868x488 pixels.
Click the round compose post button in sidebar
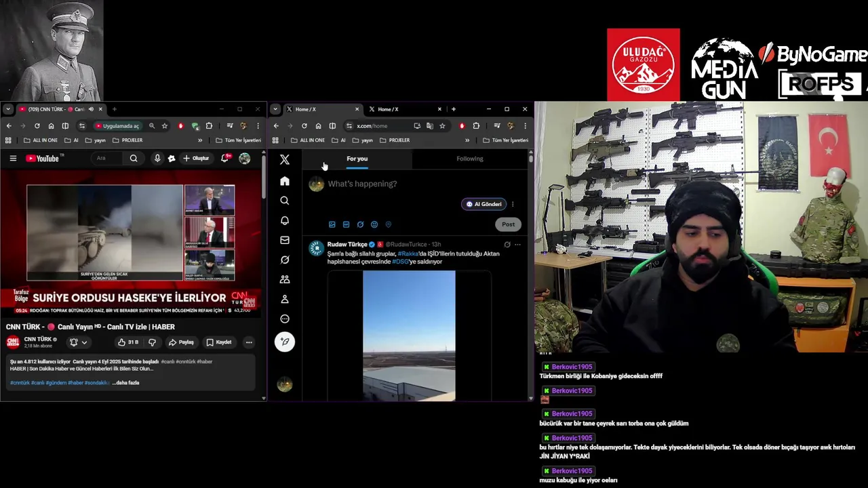(x=285, y=342)
